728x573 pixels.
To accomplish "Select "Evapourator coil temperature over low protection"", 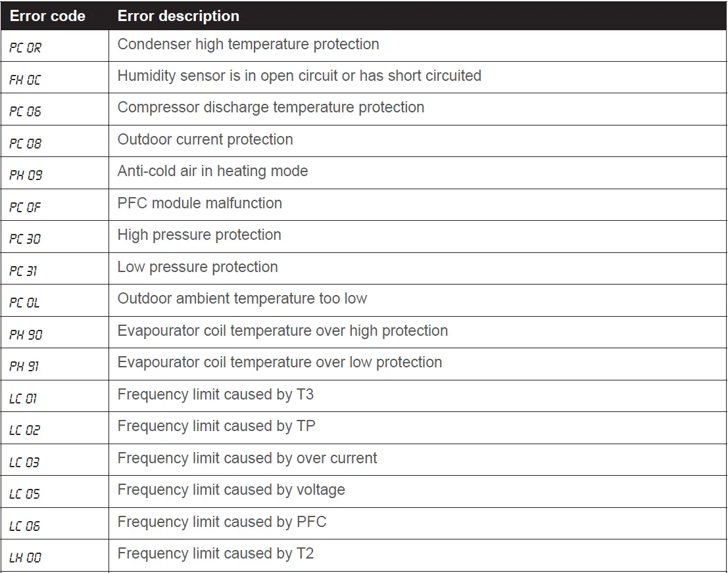I will click(x=279, y=362).
